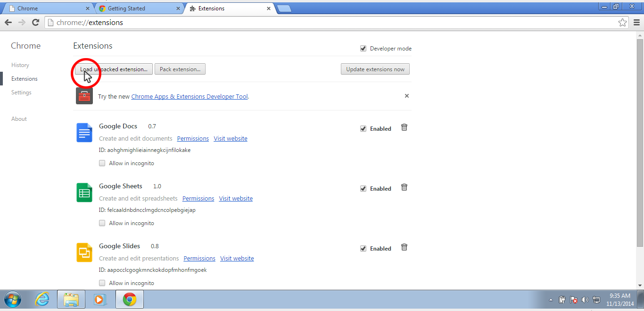644x311 pixels.
Task: Show hidden system tray icons
Action: pyautogui.click(x=551, y=300)
